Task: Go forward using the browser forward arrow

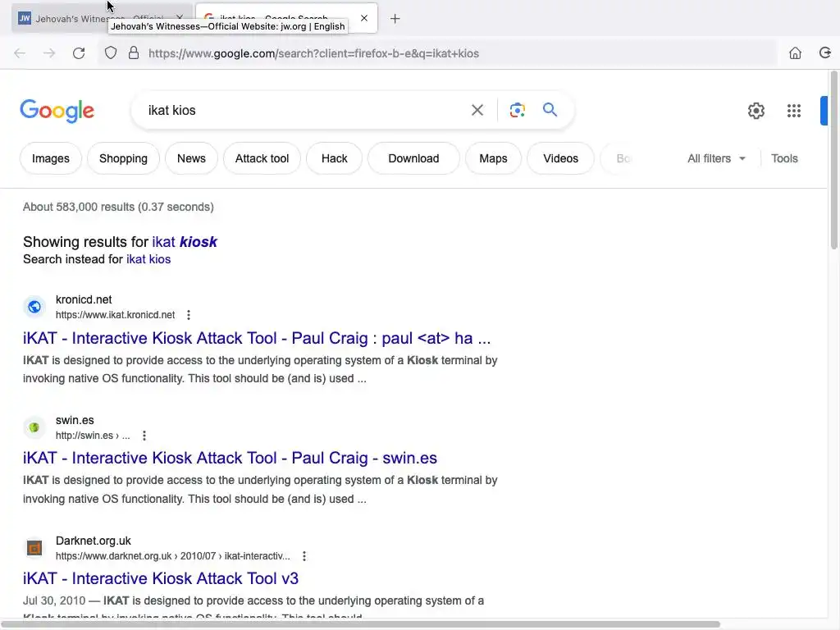Action: tap(49, 53)
